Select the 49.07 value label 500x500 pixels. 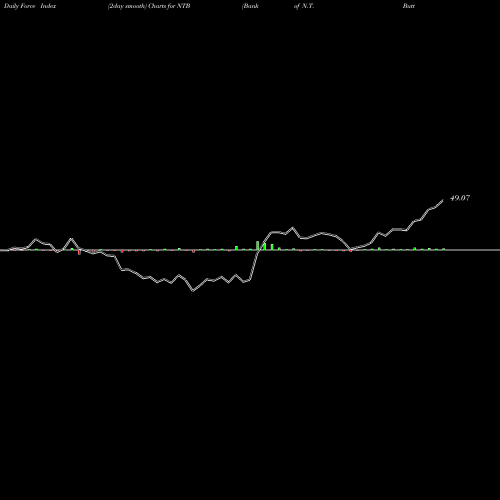pyautogui.click(x=460, y=198)
